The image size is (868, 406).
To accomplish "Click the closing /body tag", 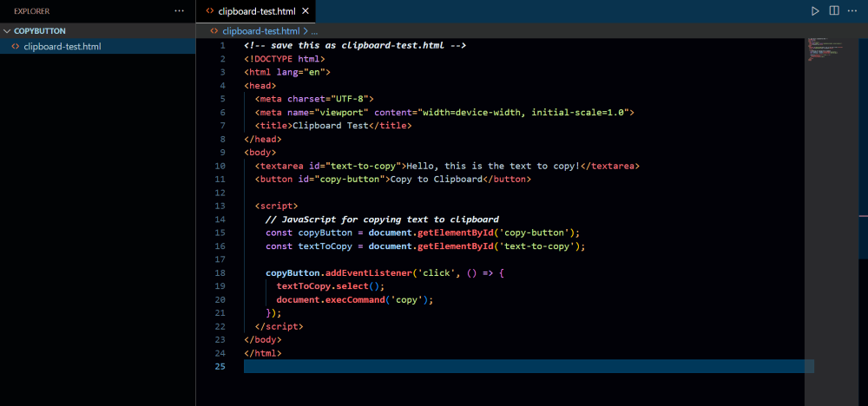I will click(x=263, y=339).
